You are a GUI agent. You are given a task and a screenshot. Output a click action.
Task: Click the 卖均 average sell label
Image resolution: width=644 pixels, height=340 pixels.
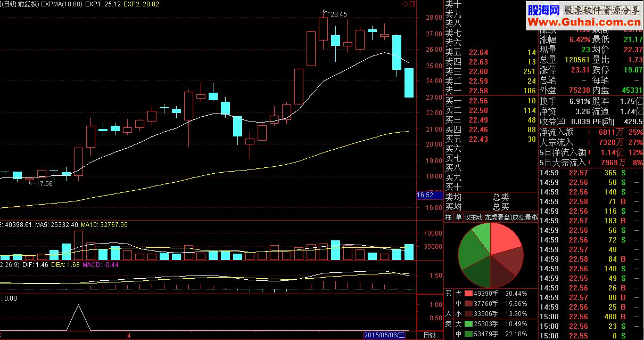coord(453,197)
